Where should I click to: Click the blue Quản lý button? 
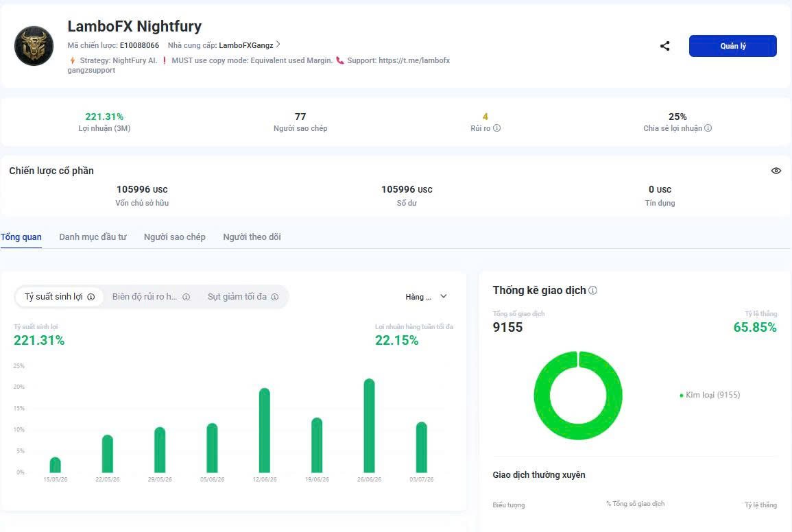[732, 46]
